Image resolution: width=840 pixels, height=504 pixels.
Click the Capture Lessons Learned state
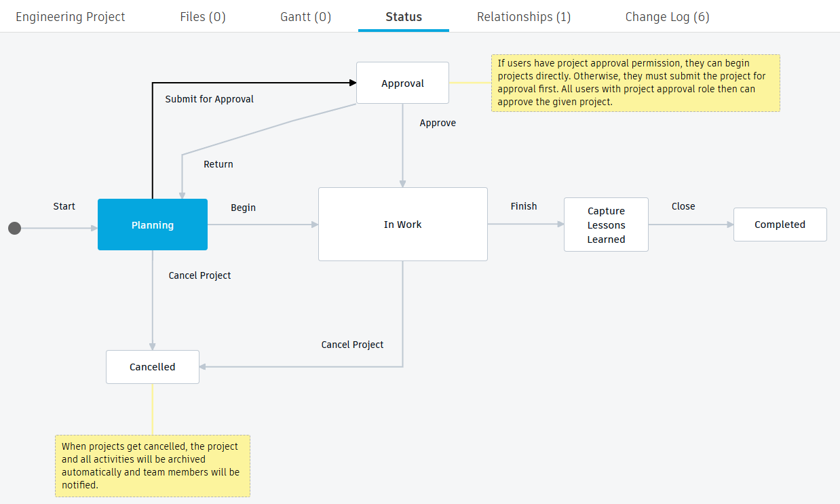[606, 225]
